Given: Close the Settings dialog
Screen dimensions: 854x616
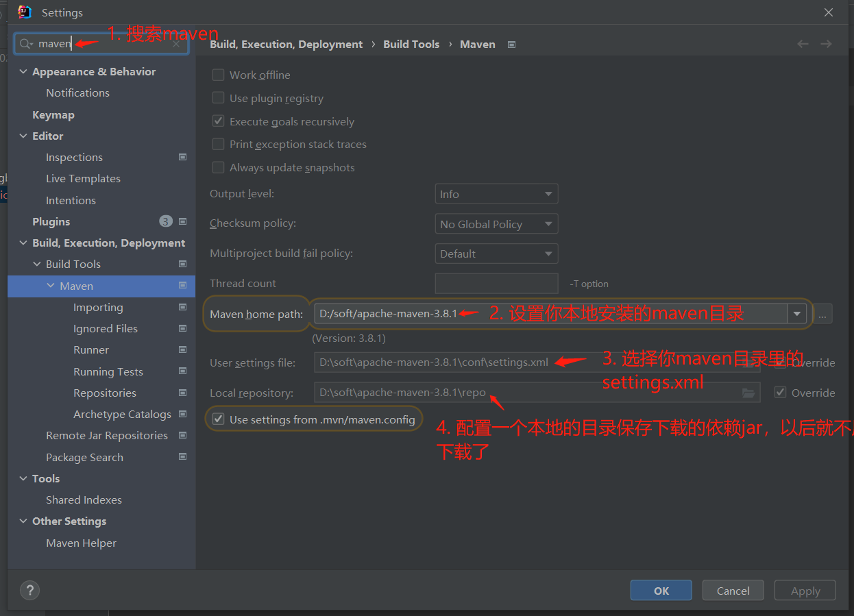Looking at the screenshot, I should click(x=829, y=12).
